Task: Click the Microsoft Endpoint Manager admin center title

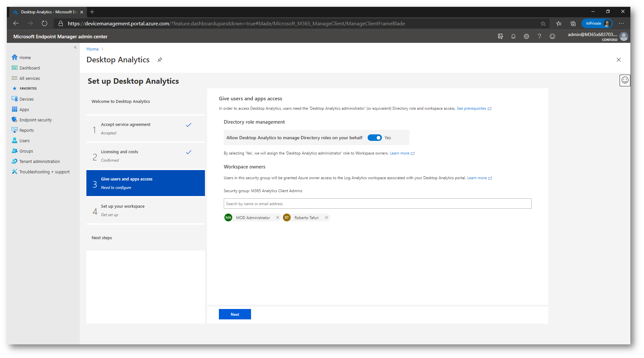Action: [x=60, y=37]
